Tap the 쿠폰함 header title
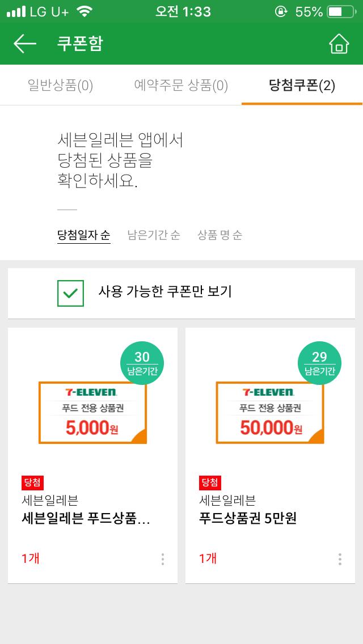The width and height of the screenshot is (363, 644). [x=80, y=44]
